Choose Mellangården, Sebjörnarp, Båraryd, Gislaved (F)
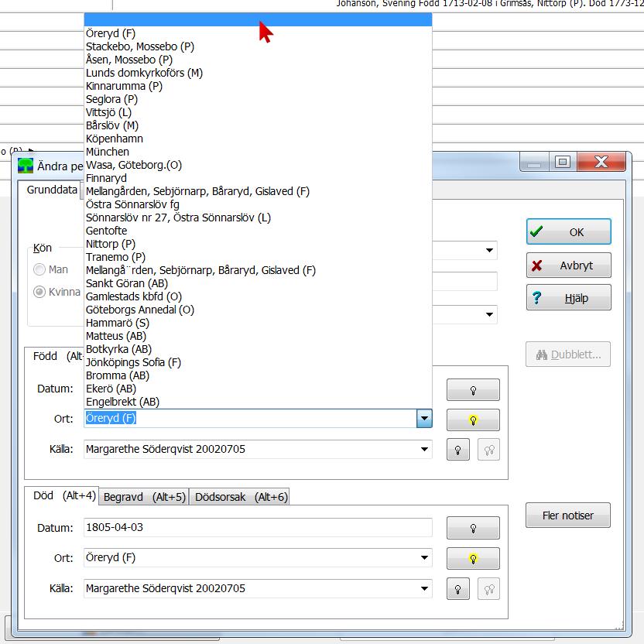Viewport: 644px width, 644px height. coord(258,191)
